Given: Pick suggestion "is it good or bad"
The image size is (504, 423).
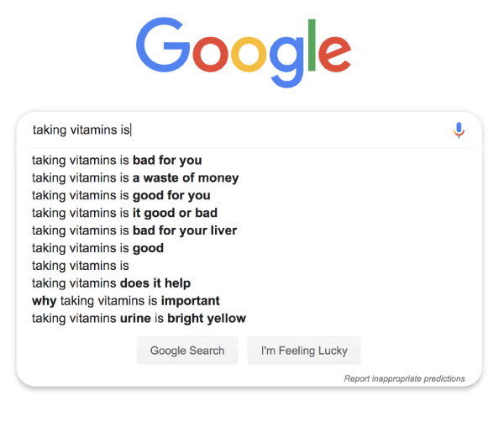Looking at the screenshot, I should (x=124, y=213).
